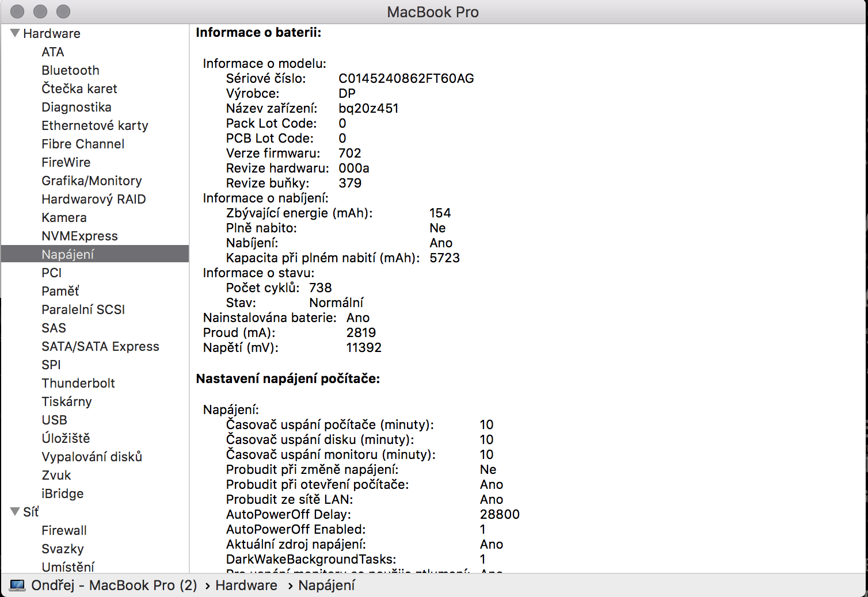Click the Hardware category label in sidebar
868x597 pixels.
click(52, 33)
